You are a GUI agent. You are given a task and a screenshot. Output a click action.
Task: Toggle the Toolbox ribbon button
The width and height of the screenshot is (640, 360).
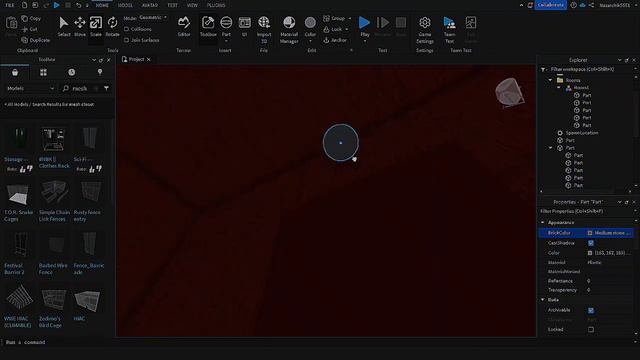(208, 27)
